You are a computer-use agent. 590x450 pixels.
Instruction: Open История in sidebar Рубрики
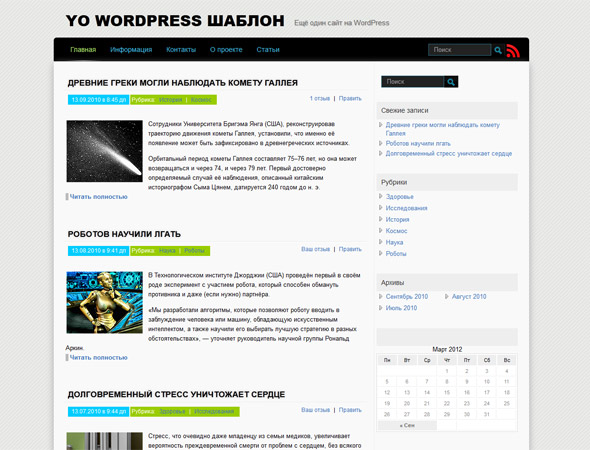(397, 219)
